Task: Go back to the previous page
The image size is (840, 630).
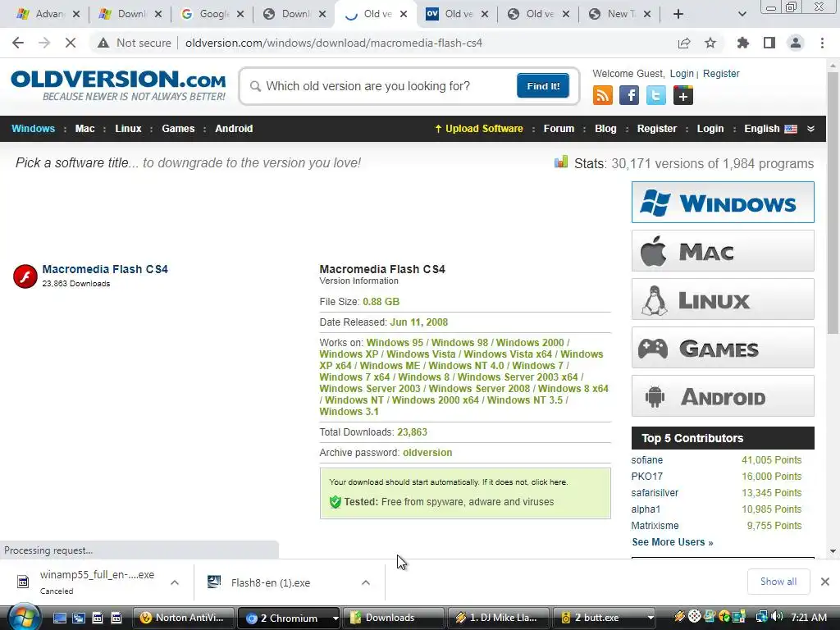Action: pos(18,43)
